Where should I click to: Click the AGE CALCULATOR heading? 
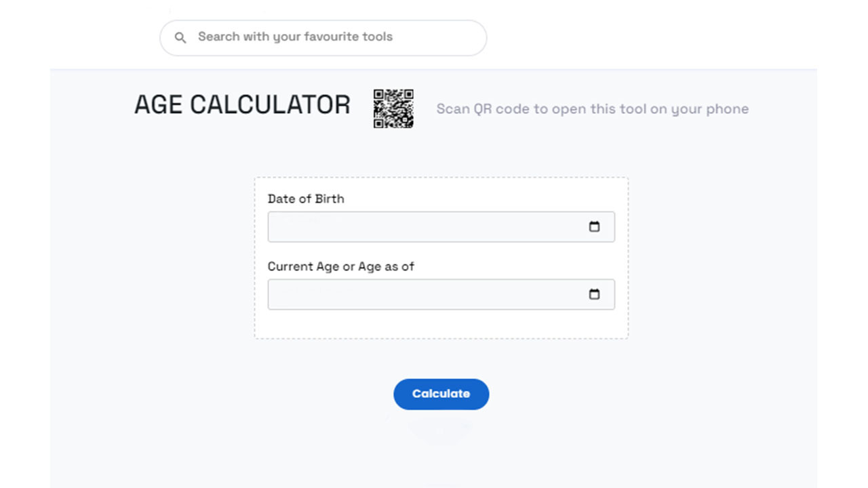point(242,105)
